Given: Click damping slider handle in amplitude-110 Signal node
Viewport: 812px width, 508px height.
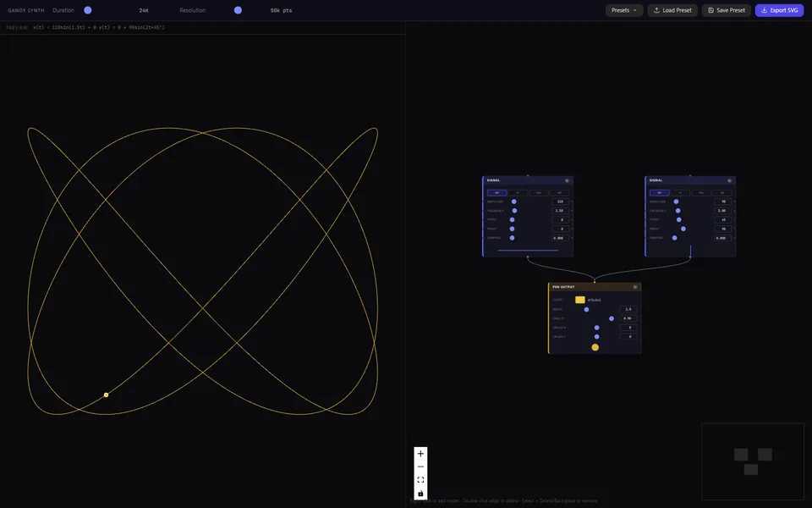Looking at the screenshot, I should (513, 238).
